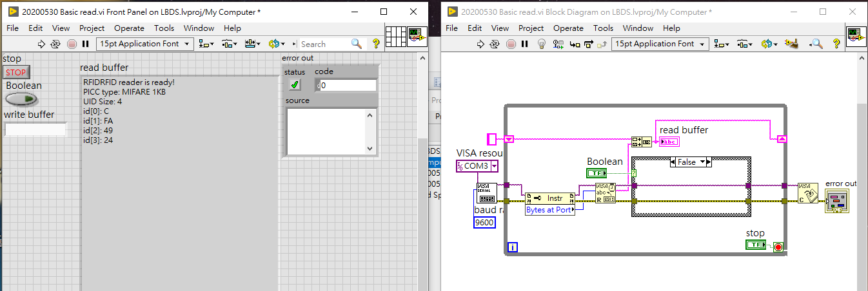Toggle the Boolean push button on Front Panel
The height and width of the screenshot is (291, 868).
pyautogui.click(x=21, y=99)
